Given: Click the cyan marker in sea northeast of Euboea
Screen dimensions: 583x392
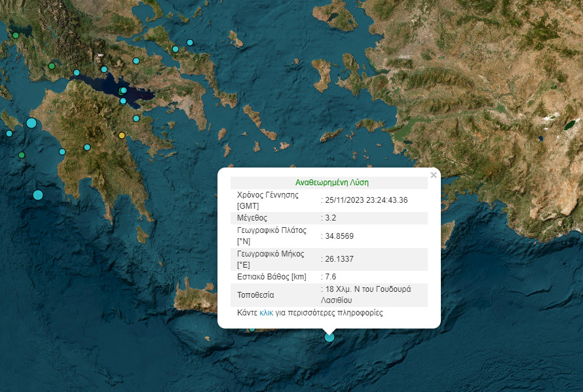Looking at the screenshot, I should 190,43.
